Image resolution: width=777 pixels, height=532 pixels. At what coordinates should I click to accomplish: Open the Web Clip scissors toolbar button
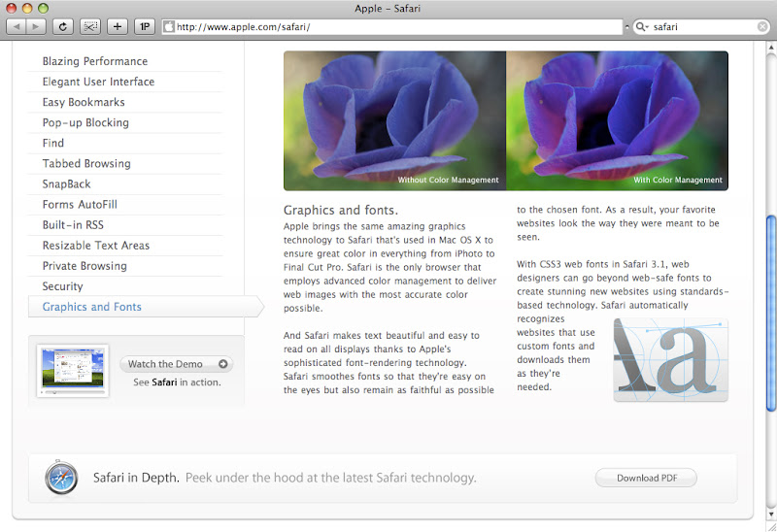(x=90, y=27)
